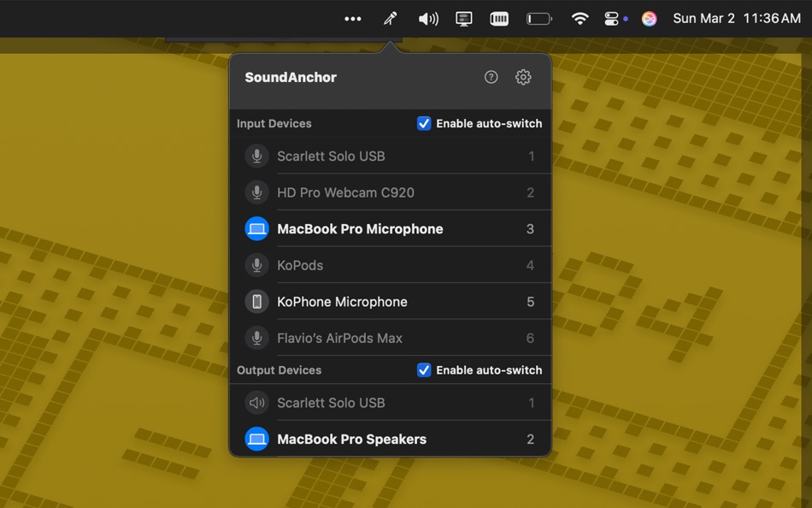
Task: Open the battery status icon
Action: [539, 19]
